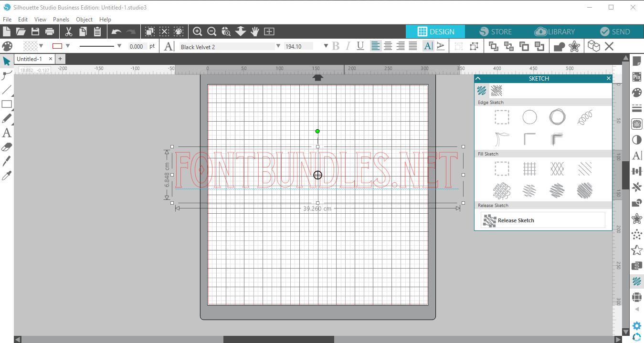
Task: Select 'None' dashed-square fill sketch option
Action: (502, 168)
